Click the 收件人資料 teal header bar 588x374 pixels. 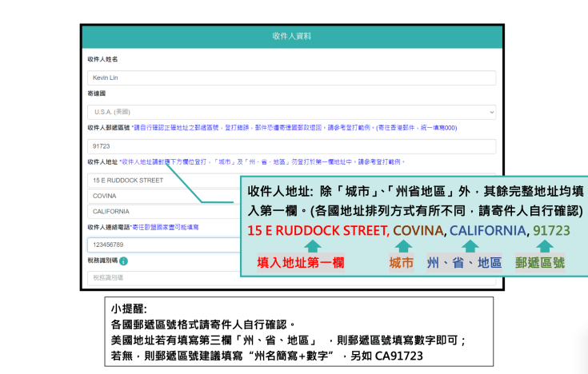click(291, 36)
